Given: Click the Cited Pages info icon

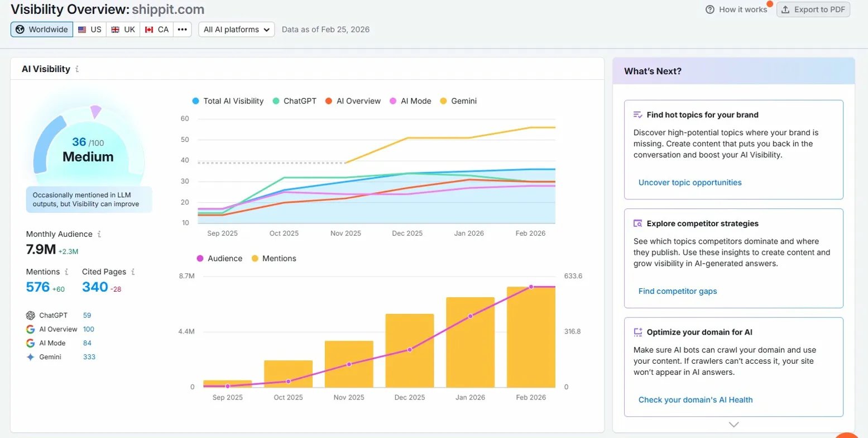Looking at the screenshot, I should tap(133, 272).
